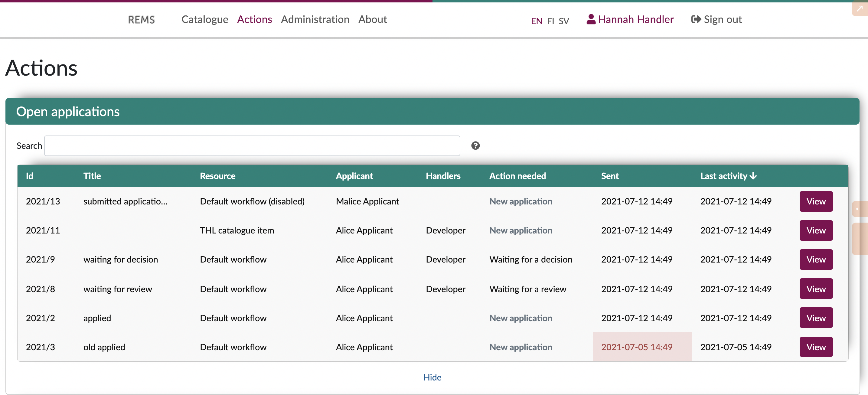Image resolution: width=868 pixels, height=395 pixels.
Task: Click the user profile icon beside Hannah Handler
Action: coord(591,19)
